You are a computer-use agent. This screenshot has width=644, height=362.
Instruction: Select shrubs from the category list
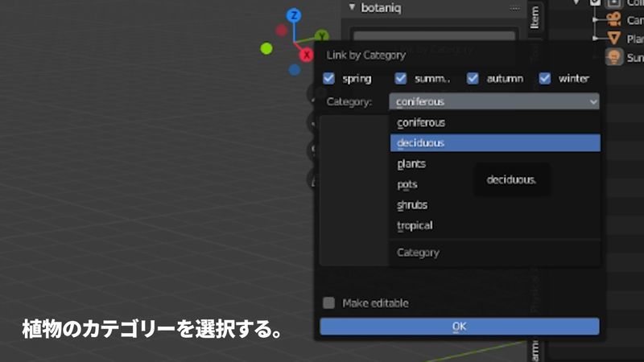pos(495,205)
